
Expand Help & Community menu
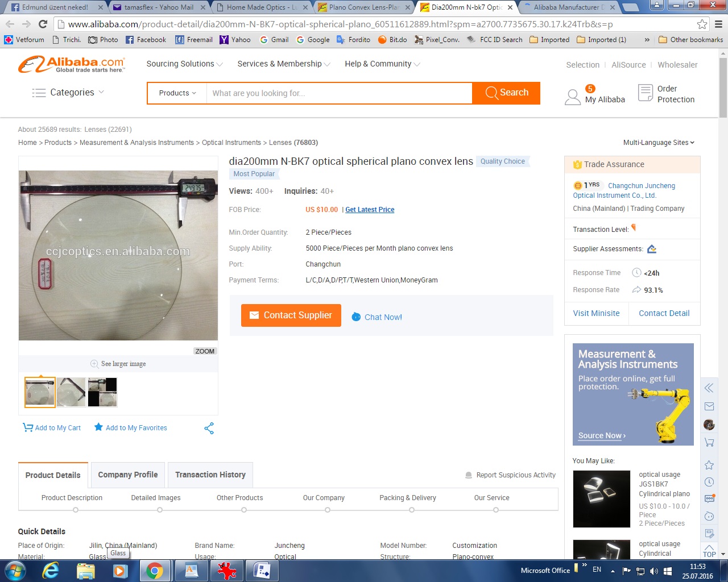tap(382, 64)
